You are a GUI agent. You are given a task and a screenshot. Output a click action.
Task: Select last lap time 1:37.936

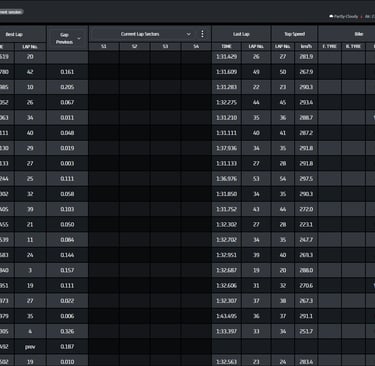point(227,148)
